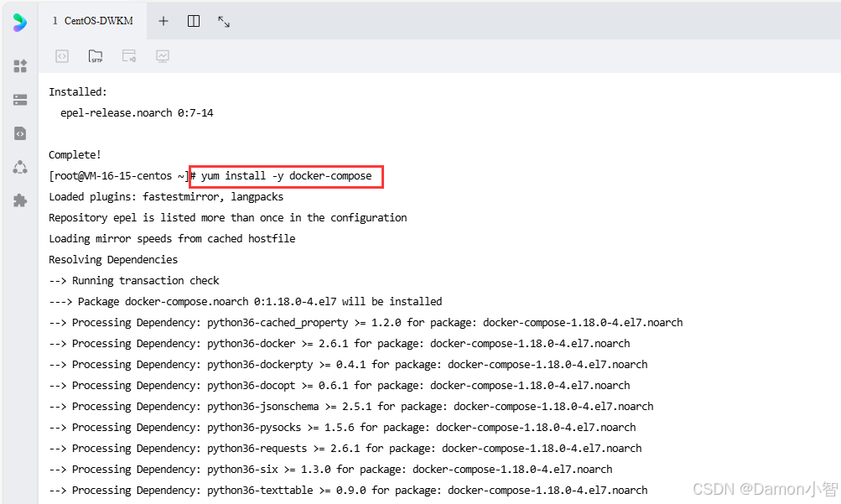Click the '[root@VM-16-15-centos ~]' prompt
This screenshot has height=504, width=841.
118,176
